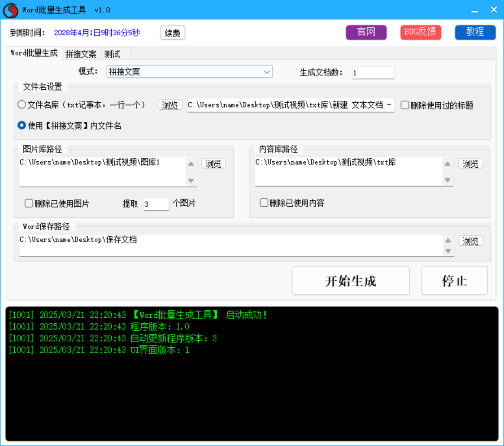Click the 文件名库 txt path field

[291, 105]
